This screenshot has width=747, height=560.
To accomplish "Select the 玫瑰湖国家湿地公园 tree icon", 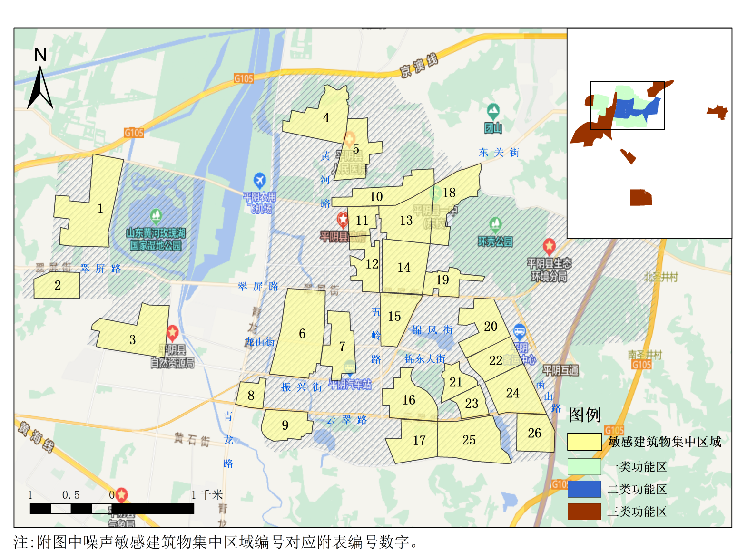I will (x=156, y=216).
